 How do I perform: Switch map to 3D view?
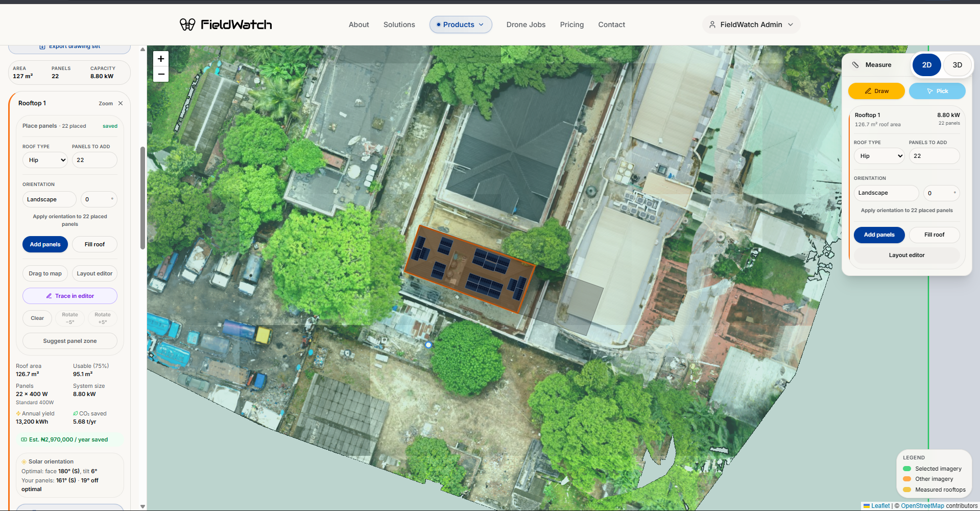coord(957,65)
